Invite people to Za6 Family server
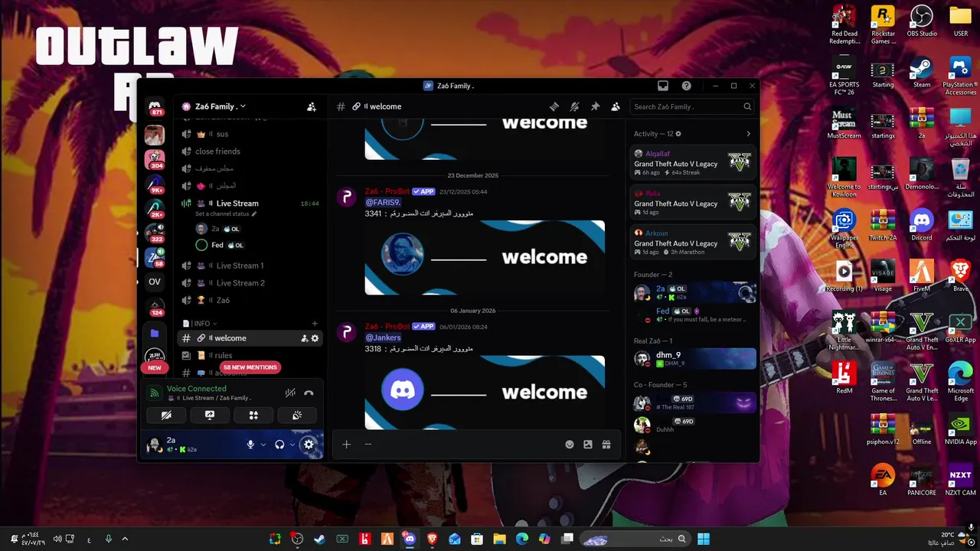 312,107
